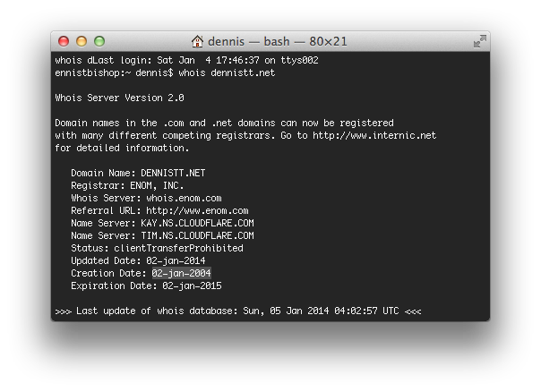Click the 'Whois Server Version 2.0' line
Image resolution: width=541 pixels, height=392 pixels.
point(119,98)
